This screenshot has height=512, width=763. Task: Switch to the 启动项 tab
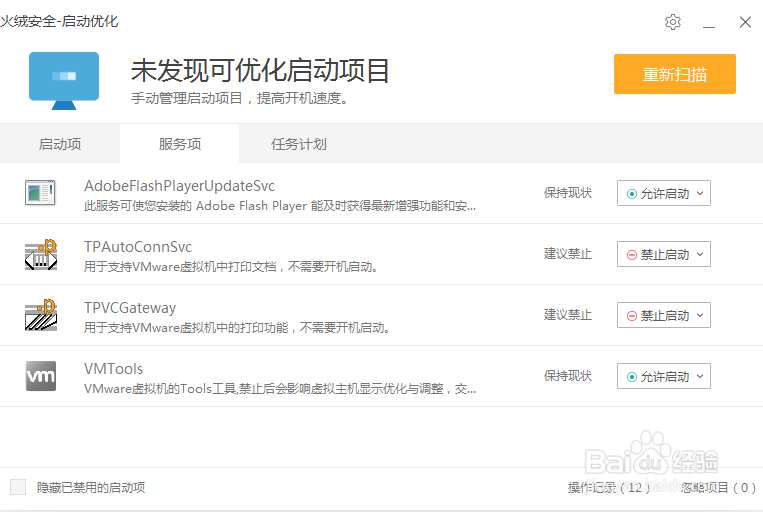click(x=60, y=144)
